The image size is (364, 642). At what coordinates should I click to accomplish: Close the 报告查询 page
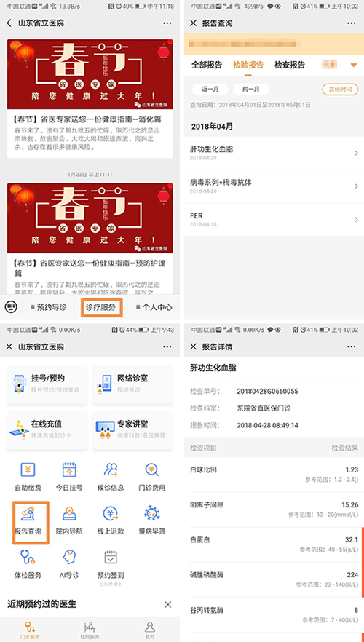(x=193, y=23)
